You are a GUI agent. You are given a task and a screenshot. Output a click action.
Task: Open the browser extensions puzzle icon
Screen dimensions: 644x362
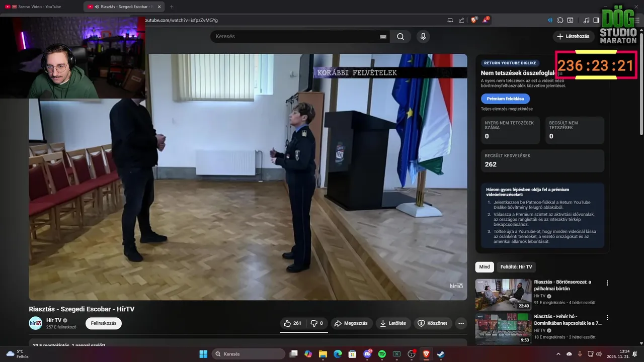tap(560, 20)
